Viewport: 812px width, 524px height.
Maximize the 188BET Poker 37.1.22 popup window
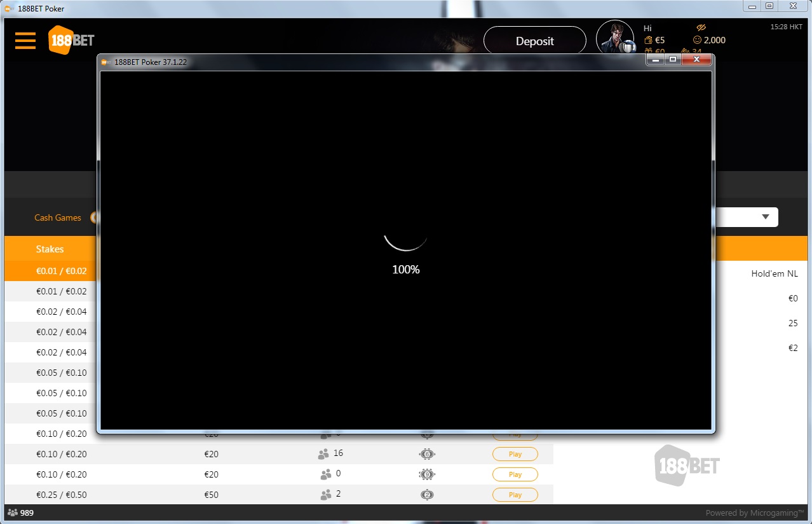point(673,59)
